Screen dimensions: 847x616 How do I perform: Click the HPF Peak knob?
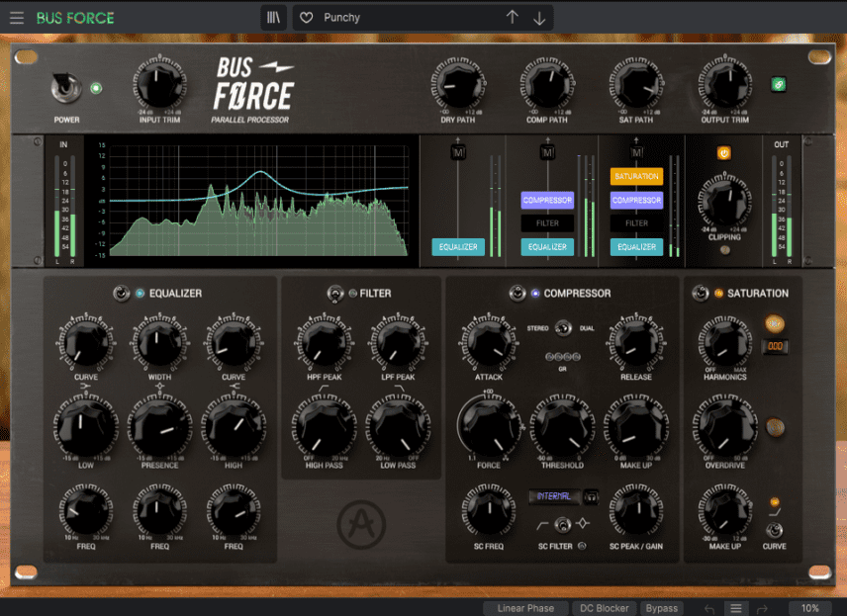(325, 342)
